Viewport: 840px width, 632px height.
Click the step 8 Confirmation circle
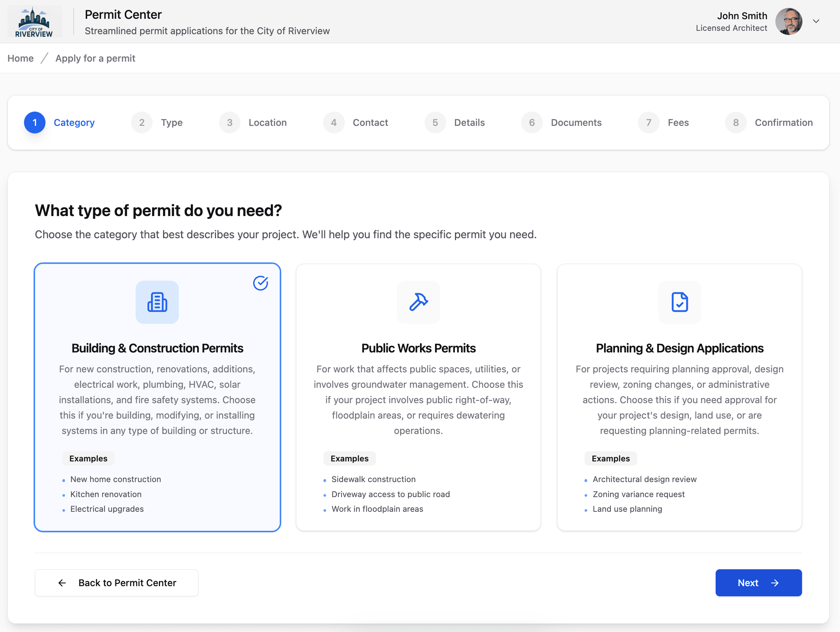pos(736,122)
